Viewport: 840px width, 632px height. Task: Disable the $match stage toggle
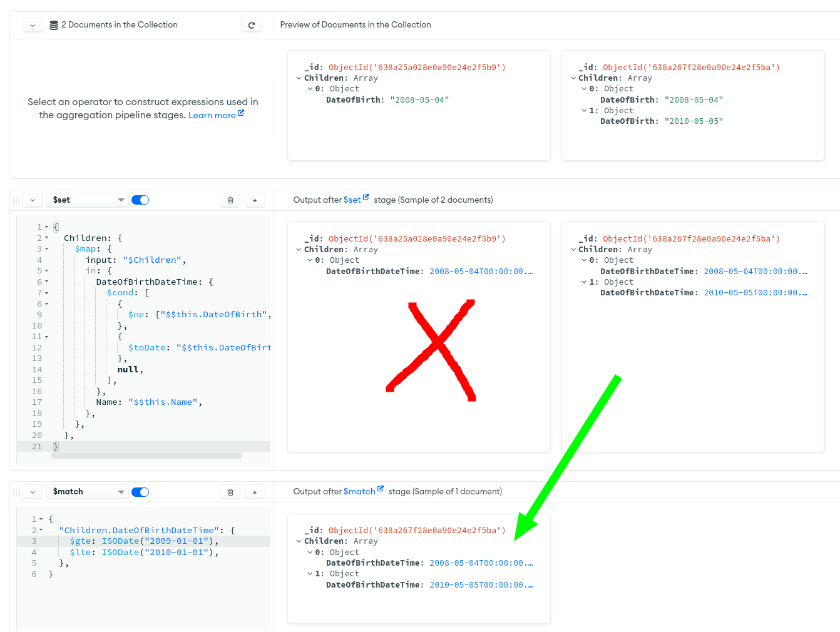[x=140, y=492]
